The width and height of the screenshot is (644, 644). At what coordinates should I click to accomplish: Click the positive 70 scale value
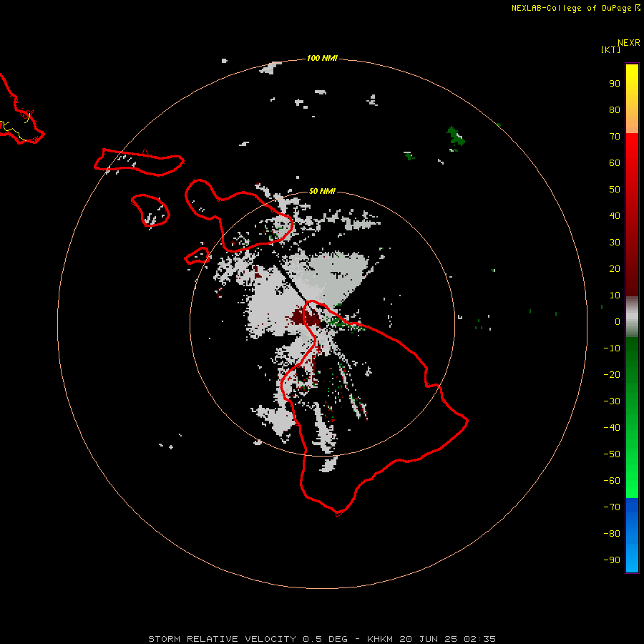click(615, 137)
